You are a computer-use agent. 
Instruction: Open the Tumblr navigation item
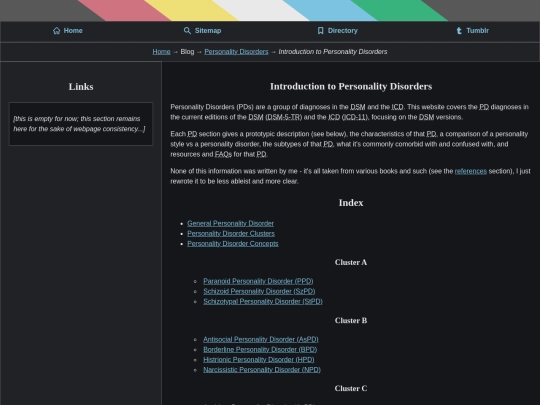pos(472,31)
